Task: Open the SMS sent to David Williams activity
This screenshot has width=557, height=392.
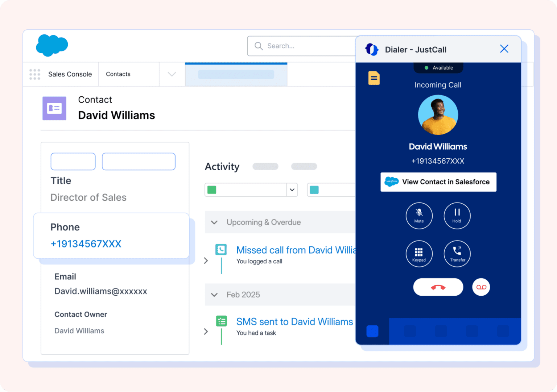Action: coord(294,321)
